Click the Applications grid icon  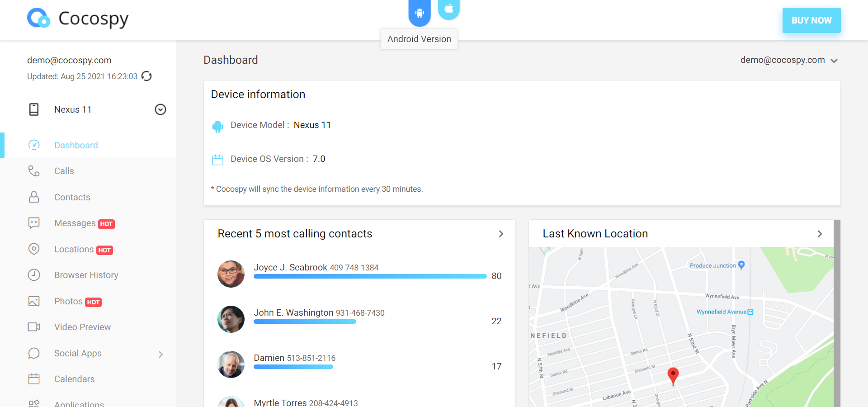(x=34, y=403)
